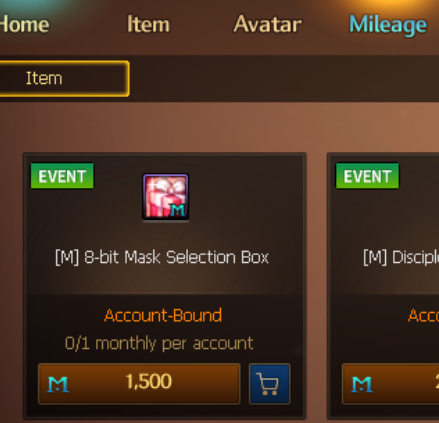Select the second item card panel
439x423 pixels.
pos(383,286)
